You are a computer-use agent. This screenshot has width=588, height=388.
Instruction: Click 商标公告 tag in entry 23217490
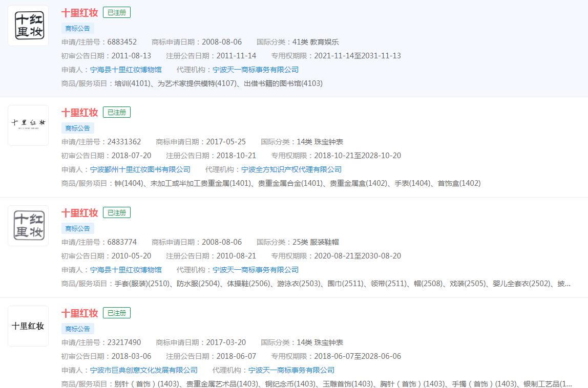[78, 329]
